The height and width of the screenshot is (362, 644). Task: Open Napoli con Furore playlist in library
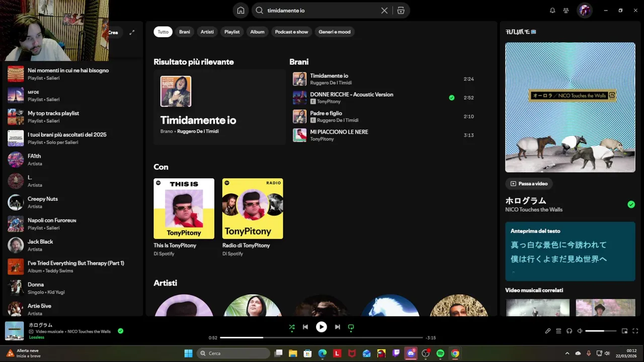(x=72, y=224)
